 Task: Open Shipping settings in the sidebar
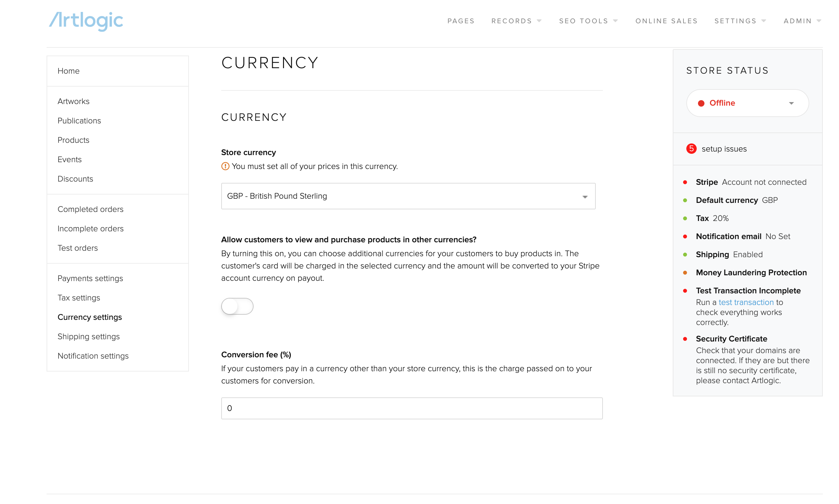coord(88,337)
